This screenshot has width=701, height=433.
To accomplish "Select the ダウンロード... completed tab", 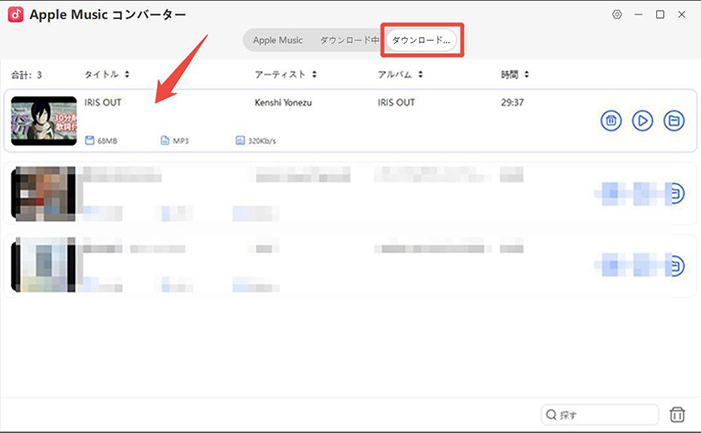I will click(421, 40).
